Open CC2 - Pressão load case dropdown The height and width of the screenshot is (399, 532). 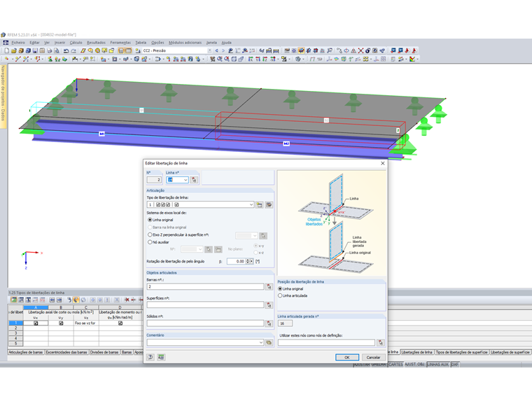[x=209, y=50]
